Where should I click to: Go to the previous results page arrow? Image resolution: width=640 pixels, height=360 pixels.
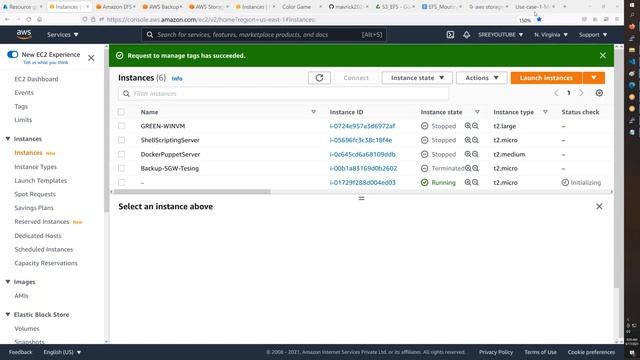pyautogui.click(x=556, y=93)
